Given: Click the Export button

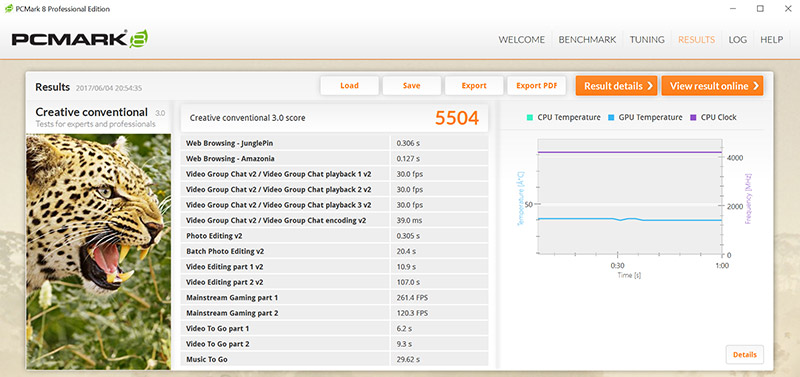Looking at the screenshot, I should (x=474, y=86).
